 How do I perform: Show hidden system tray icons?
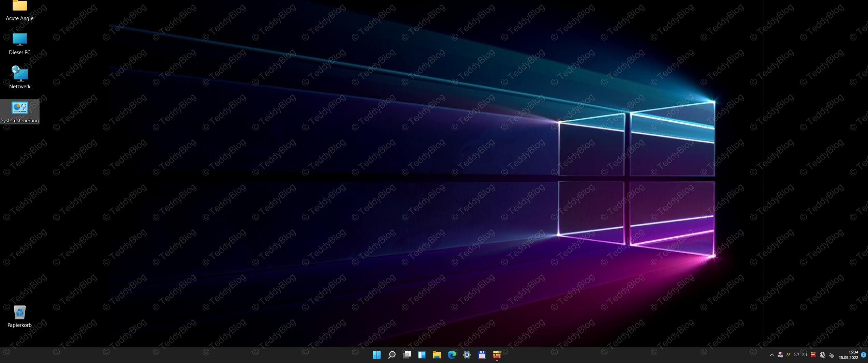tap(772, 355)
